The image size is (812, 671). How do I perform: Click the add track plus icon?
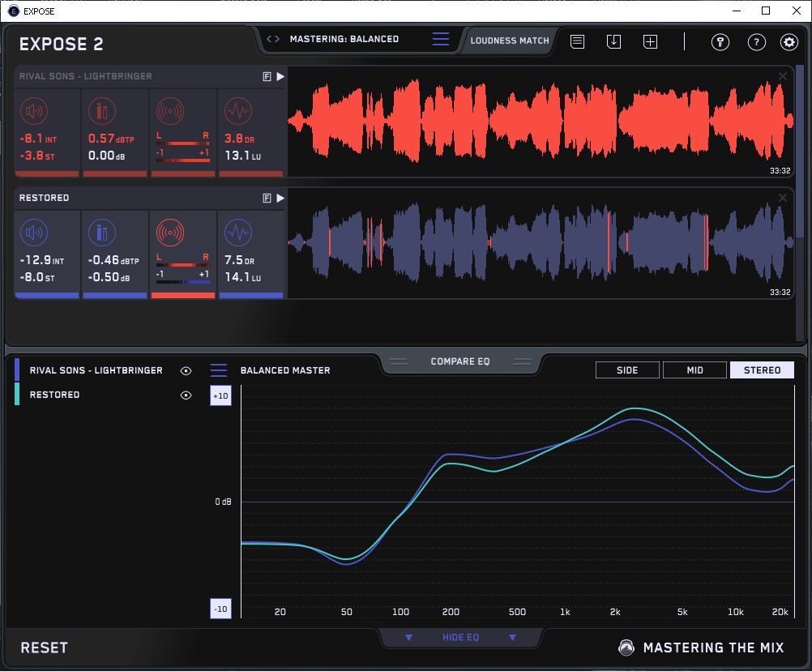pos(650,41)
